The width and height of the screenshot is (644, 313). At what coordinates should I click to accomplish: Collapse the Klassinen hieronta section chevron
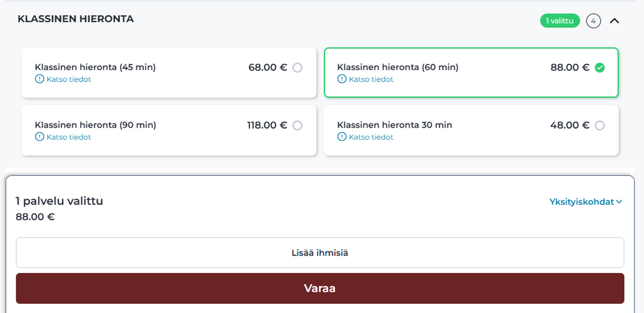pos(614,21)
